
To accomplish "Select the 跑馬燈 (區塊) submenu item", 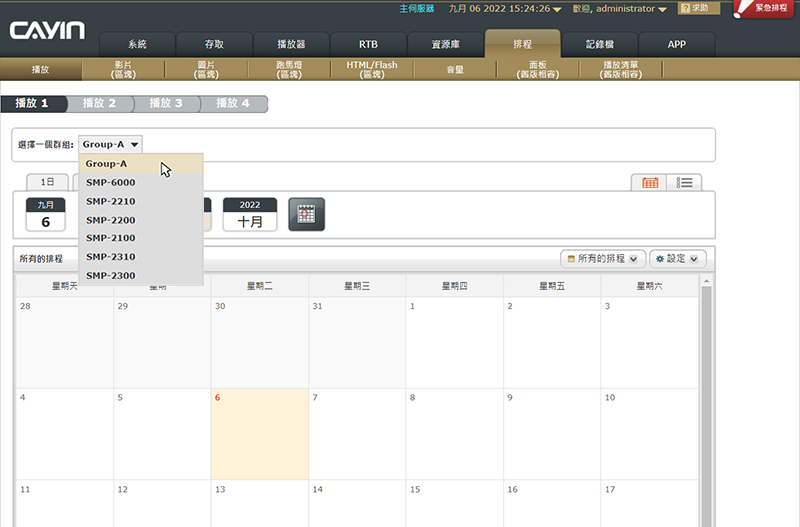I will 289,69.
